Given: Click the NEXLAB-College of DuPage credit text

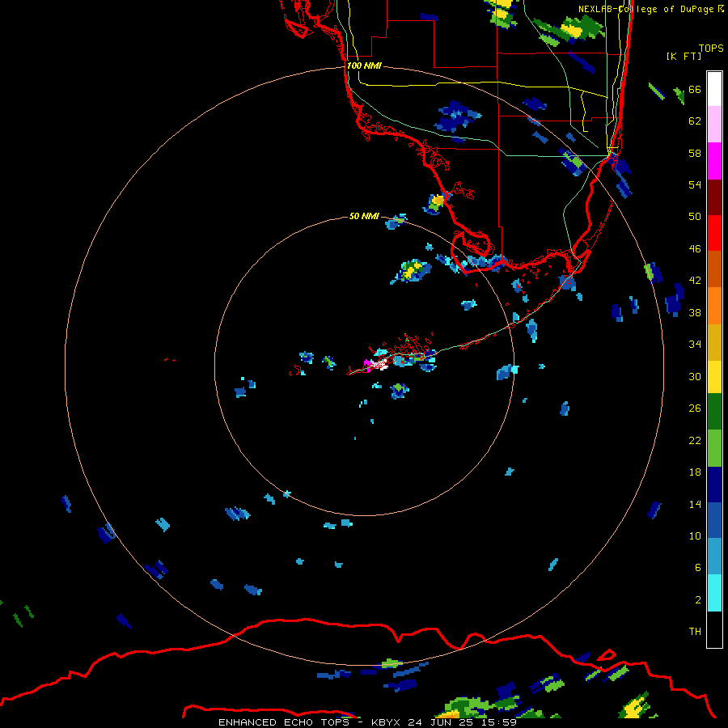Looking at the screenshot, I should pyautogui.click(x=646, y=9).
